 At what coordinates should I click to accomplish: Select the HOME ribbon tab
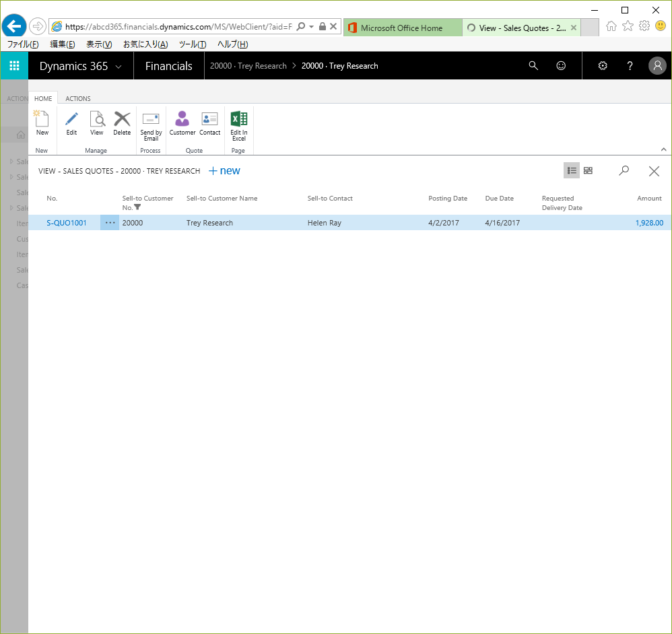[43, 98]
